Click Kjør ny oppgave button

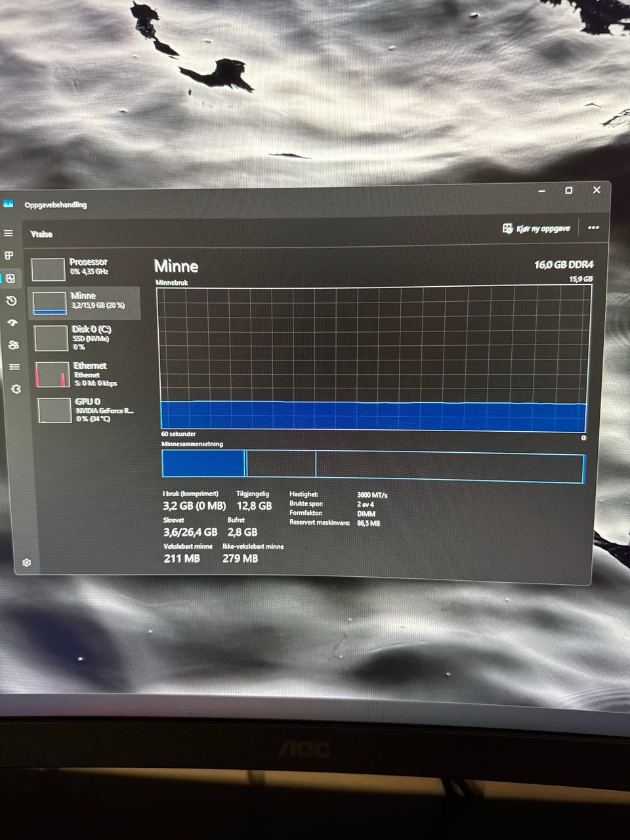[536, 228]
